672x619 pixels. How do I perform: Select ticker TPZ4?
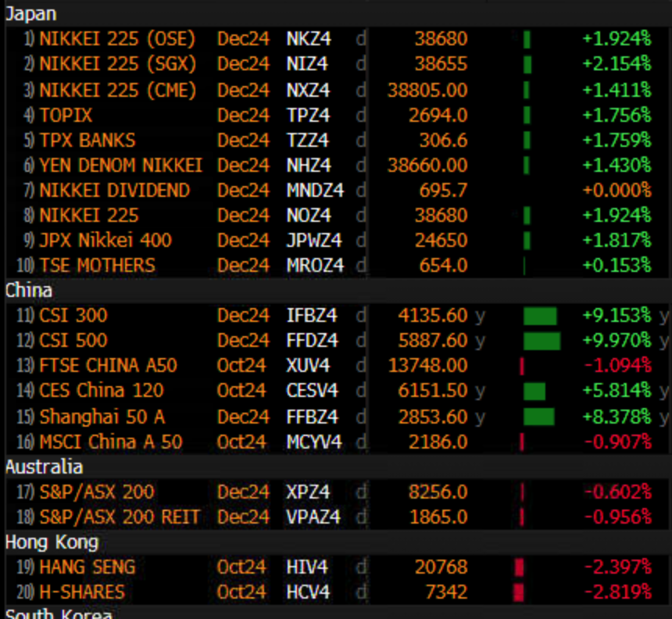click(x=308, y=115)
